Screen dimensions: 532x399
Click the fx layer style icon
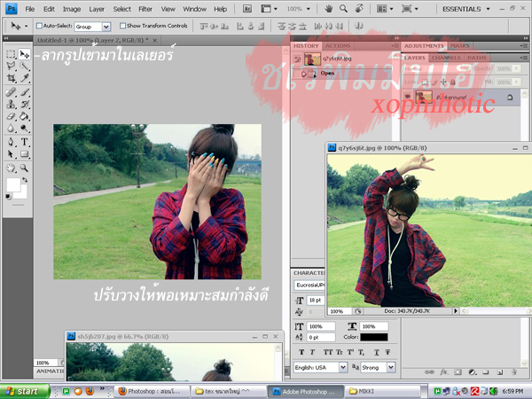click(x=443, y=372)
